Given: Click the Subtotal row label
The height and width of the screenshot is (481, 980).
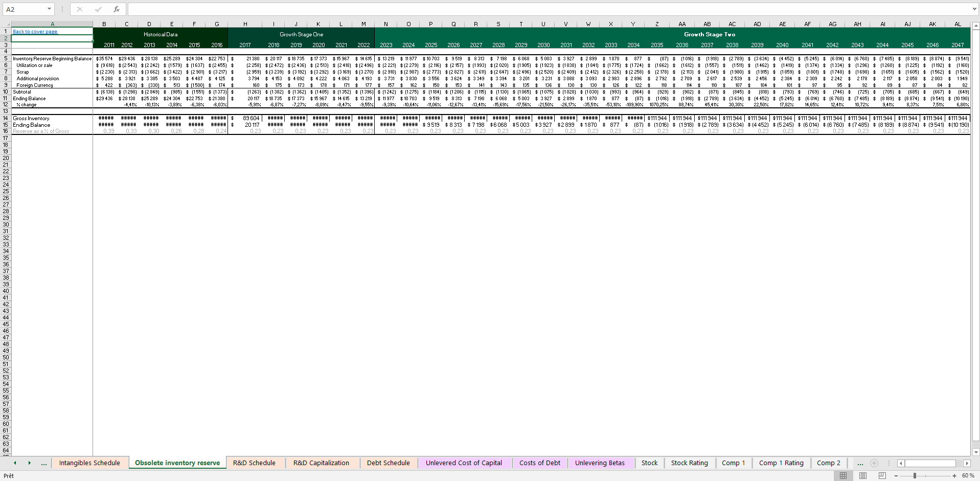Looking at the screenshot, I should coord(22,92).
